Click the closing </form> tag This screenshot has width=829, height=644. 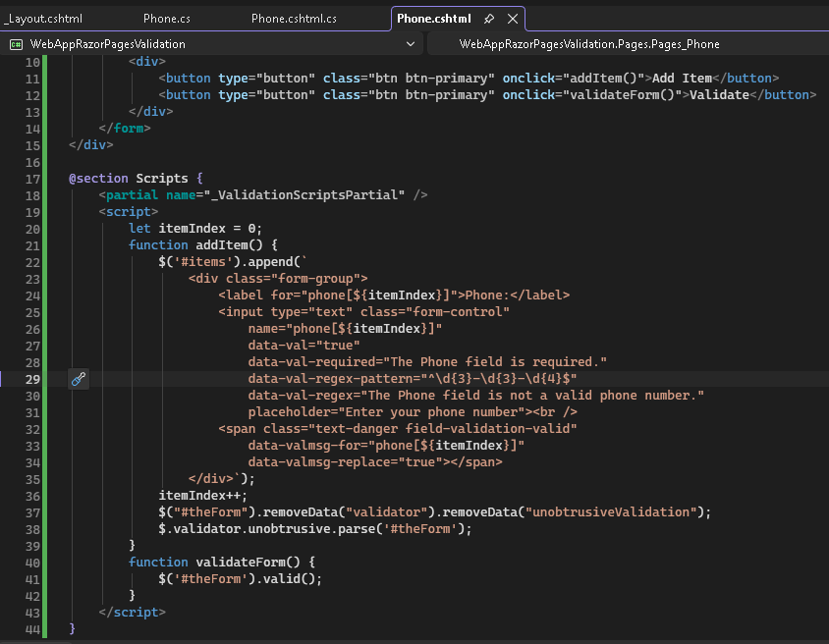click(125, 129)
